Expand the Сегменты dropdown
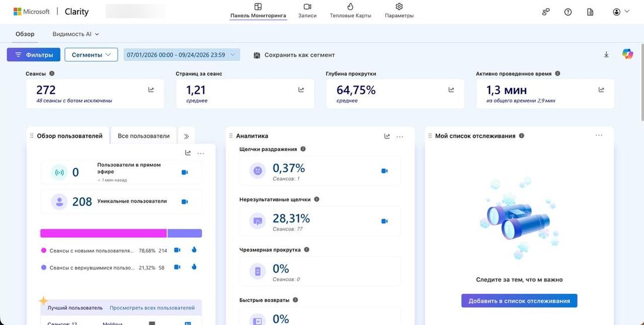The height and width of the screenshot is (325, 644). [91, 54]
